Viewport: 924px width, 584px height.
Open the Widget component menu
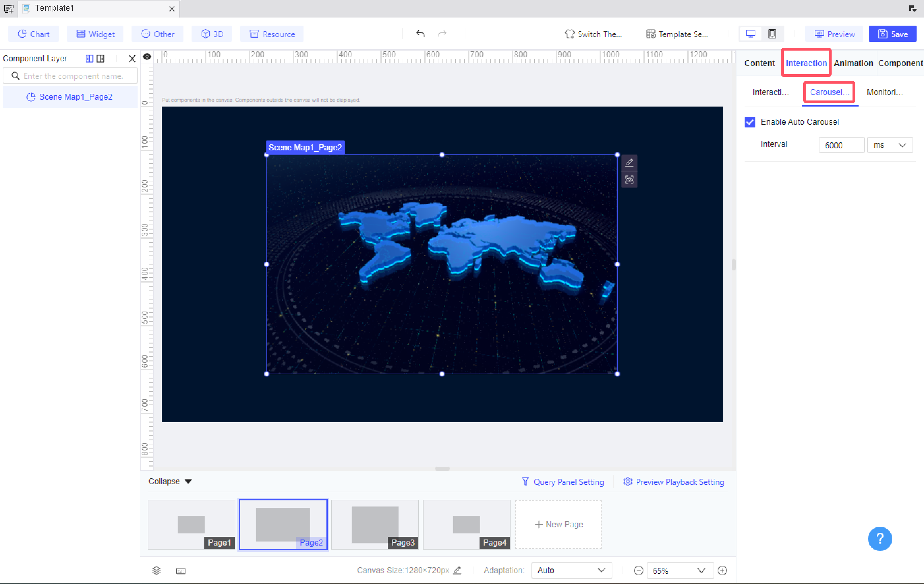95,34
